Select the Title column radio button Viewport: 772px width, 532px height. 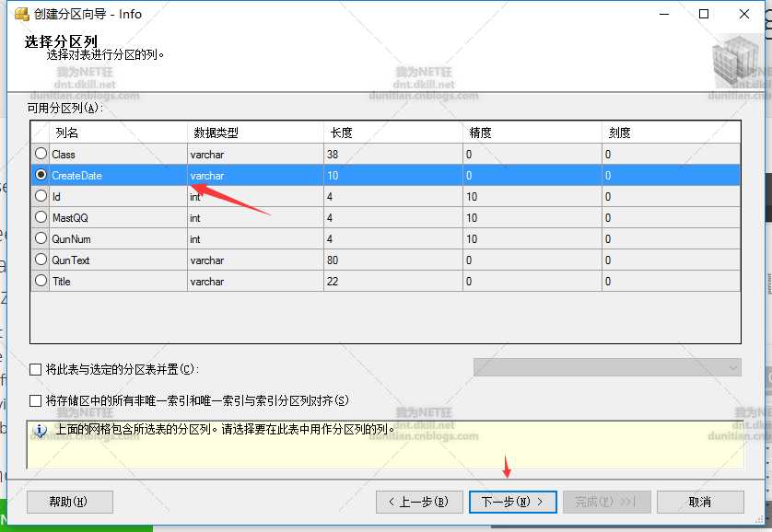41,280
